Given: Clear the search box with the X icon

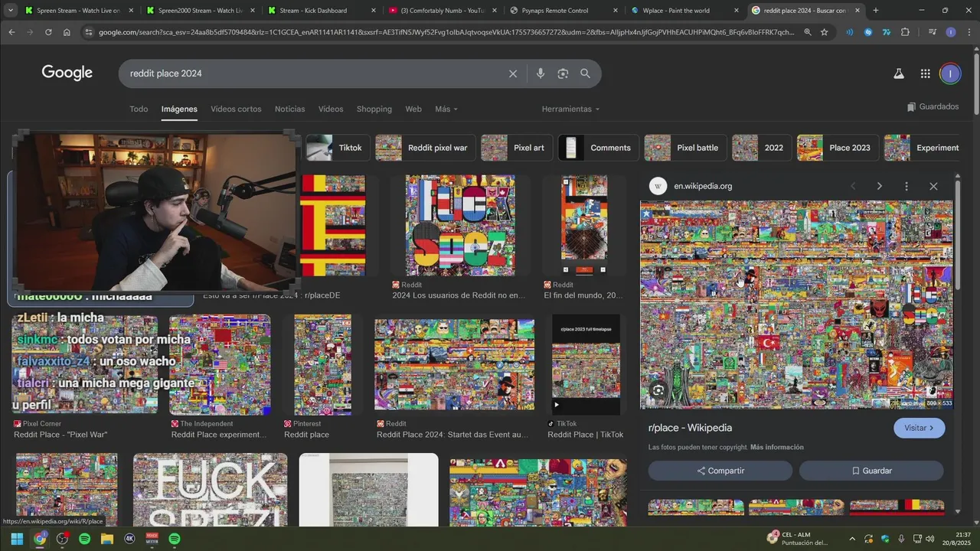Looking at the screenshot, I should tap(513, 73).
